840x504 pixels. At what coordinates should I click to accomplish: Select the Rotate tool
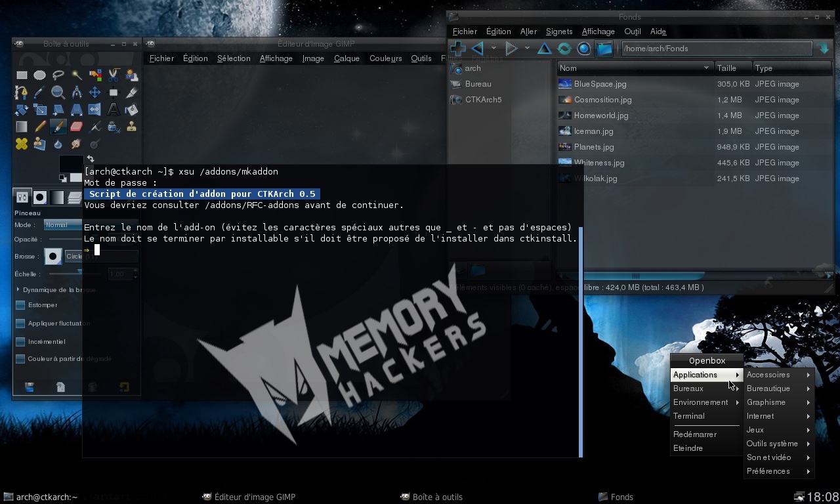coord(22,110)
